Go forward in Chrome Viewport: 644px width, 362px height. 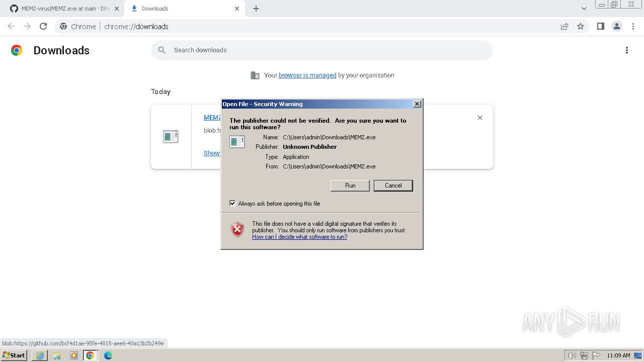tap(27, 27)
